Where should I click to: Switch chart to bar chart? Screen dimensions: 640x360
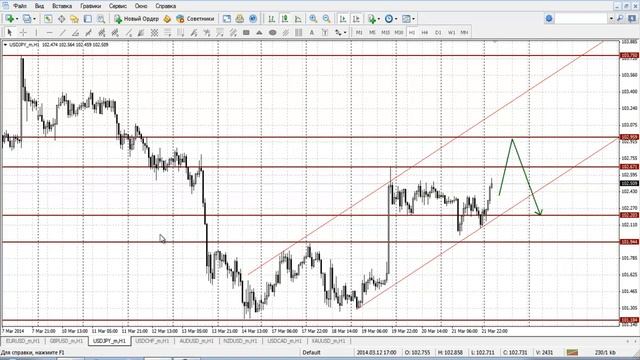[271, 19]
